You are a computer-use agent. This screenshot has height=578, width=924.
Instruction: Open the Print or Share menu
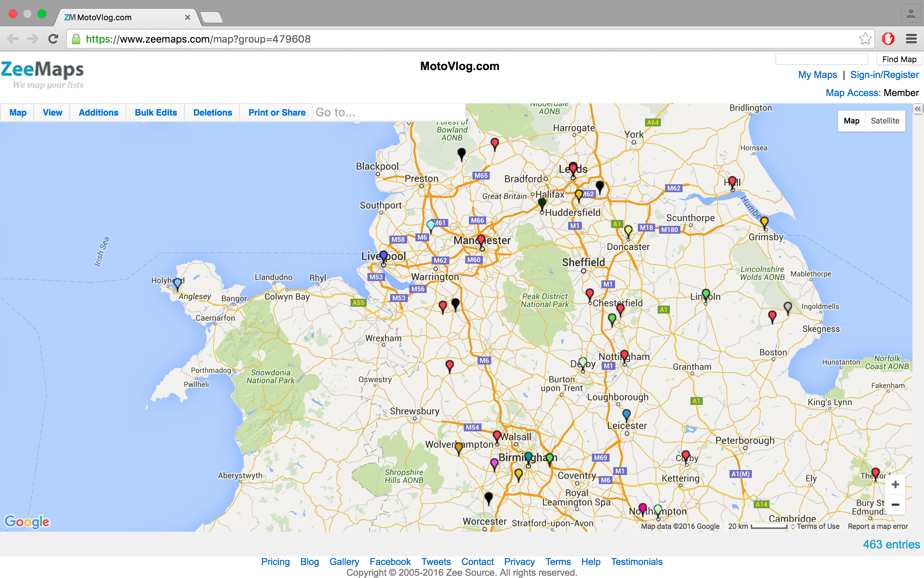tap(277, 112)
